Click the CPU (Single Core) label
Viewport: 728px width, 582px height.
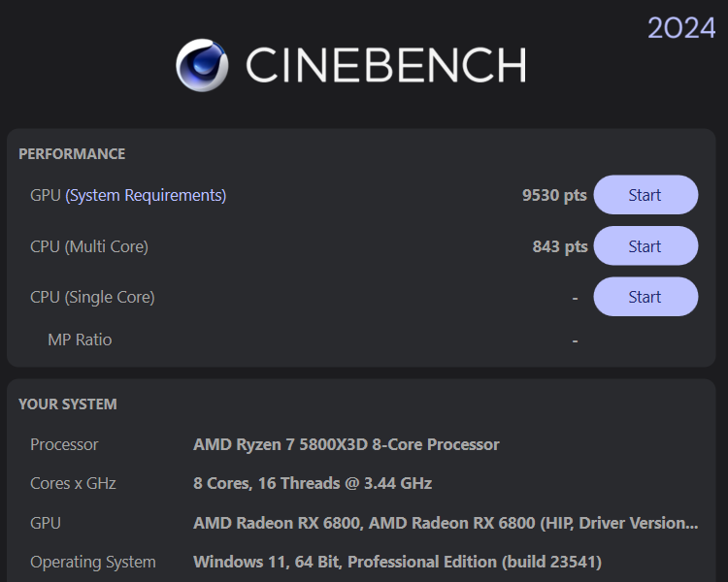[92, 297]
